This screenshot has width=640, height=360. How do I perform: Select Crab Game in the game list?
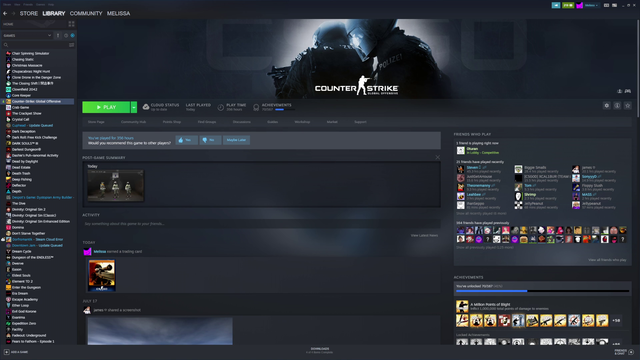(20, 107)
